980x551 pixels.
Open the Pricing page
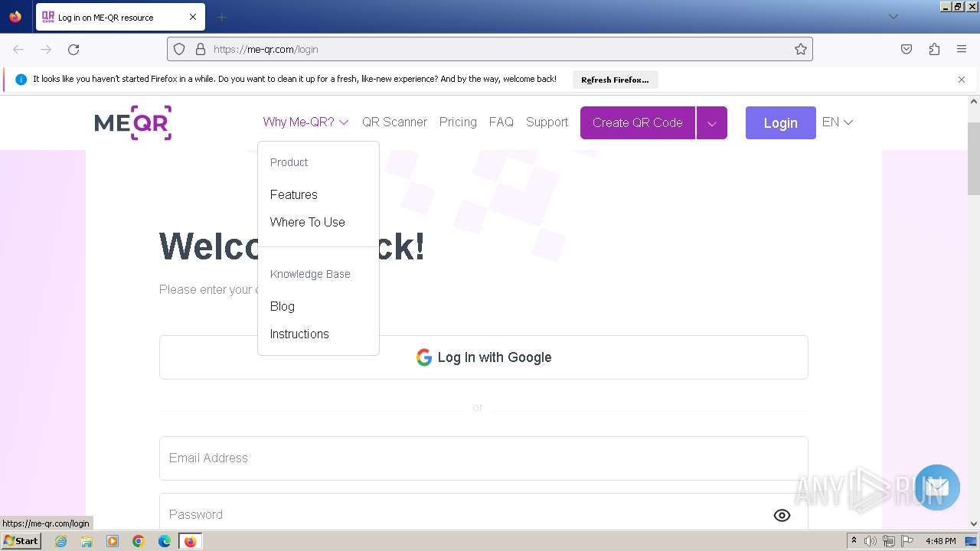point(458,122)
